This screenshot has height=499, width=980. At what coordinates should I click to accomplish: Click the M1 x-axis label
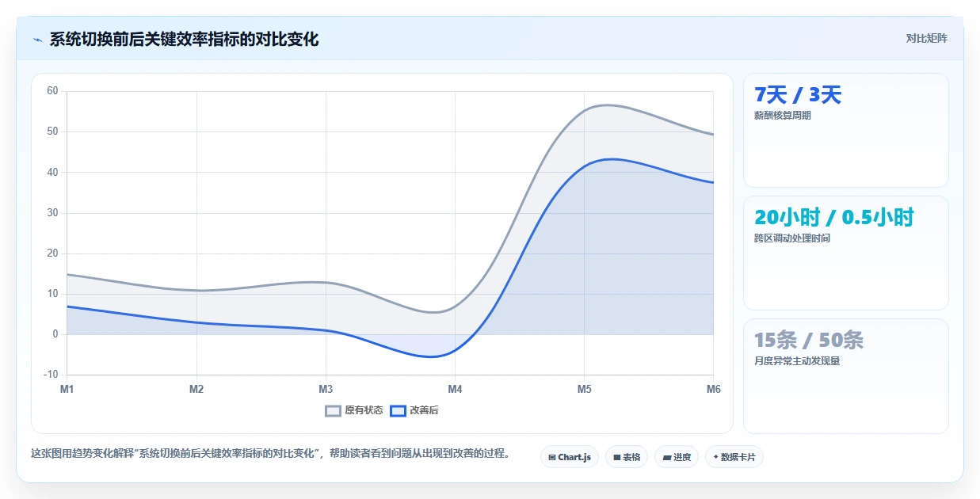click(x=67, y=389)
